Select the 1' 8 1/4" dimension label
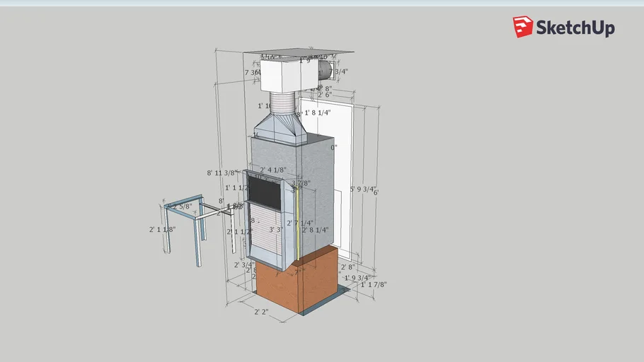This screenshot has width=644, height=362. [x=318, y=112]
